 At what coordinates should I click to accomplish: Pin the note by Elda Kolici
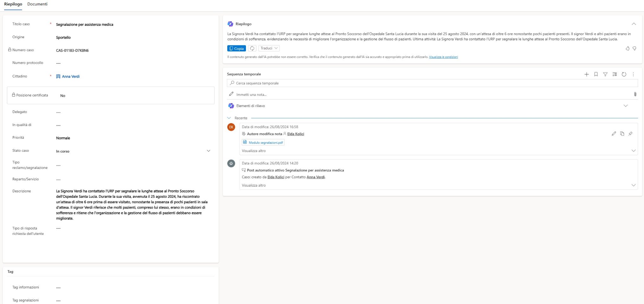[630, 134]
